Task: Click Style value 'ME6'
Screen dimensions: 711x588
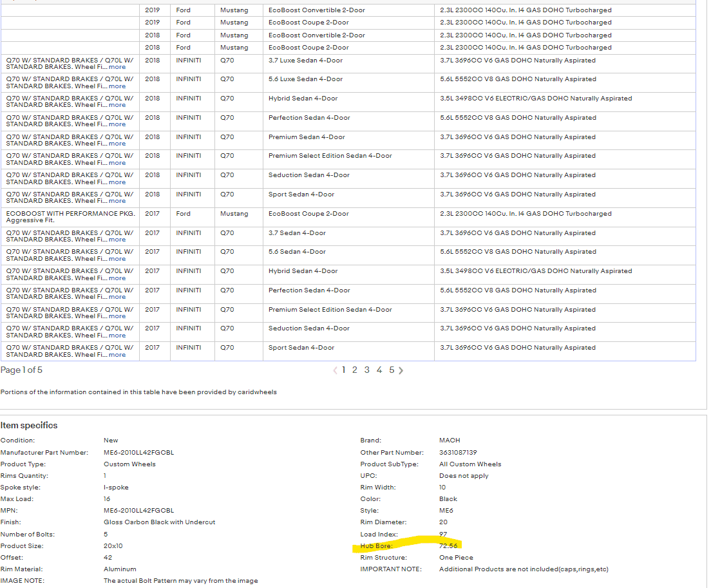Action: pos(446,511)
